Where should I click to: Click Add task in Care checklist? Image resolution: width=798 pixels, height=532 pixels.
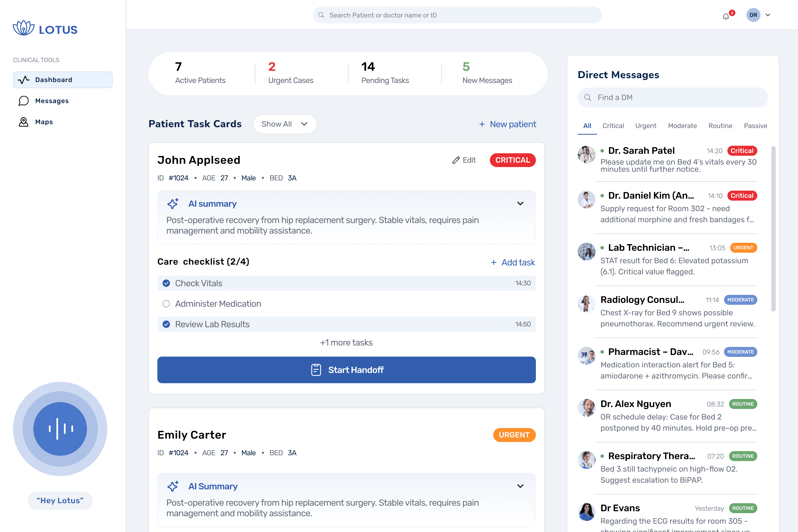(x=513, y=263)
